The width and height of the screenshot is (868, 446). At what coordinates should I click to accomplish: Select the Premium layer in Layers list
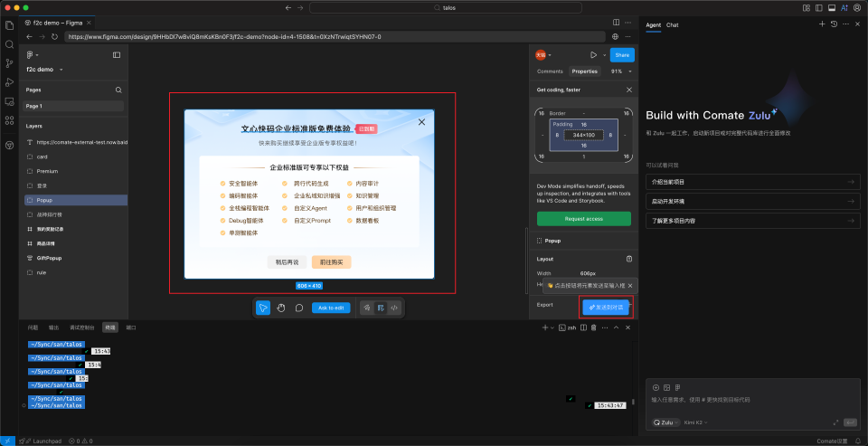click(x=47, y=170)
